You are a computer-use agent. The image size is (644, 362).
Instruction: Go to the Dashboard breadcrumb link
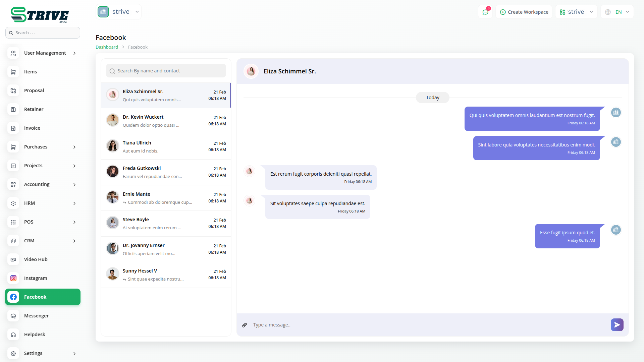pyautogui.click(x=107, y=47)
